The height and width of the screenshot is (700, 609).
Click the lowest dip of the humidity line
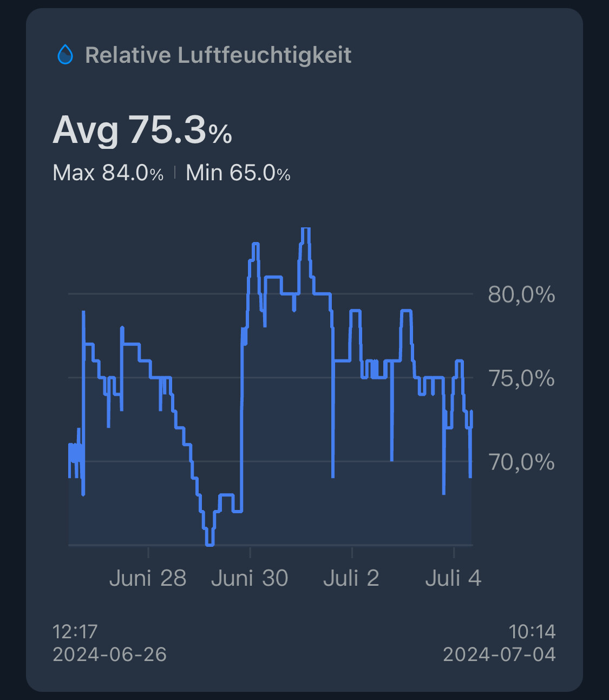point(209,544)
